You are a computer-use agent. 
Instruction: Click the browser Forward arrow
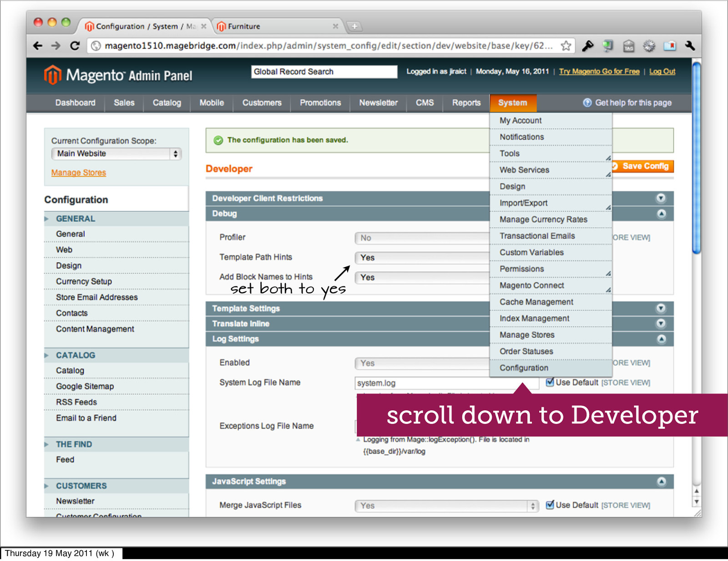[56, 46]
